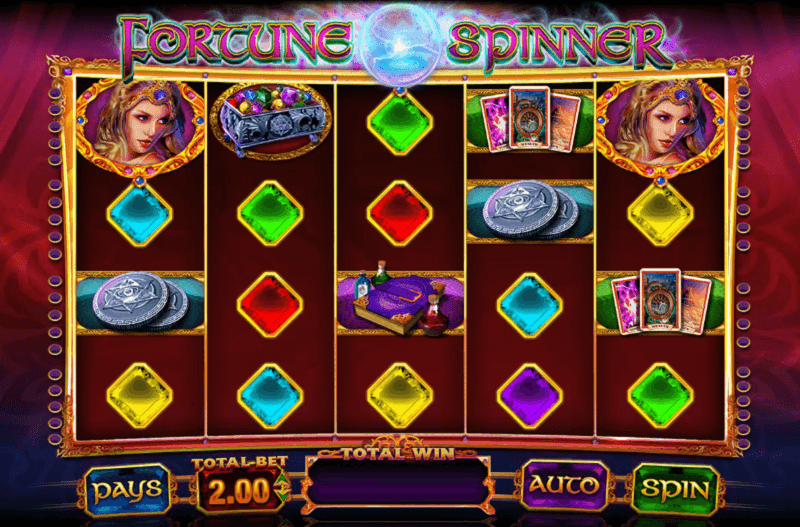Click the spell book with potions symbol
This screenshot has width=800, height=527.
click(400, 302)
